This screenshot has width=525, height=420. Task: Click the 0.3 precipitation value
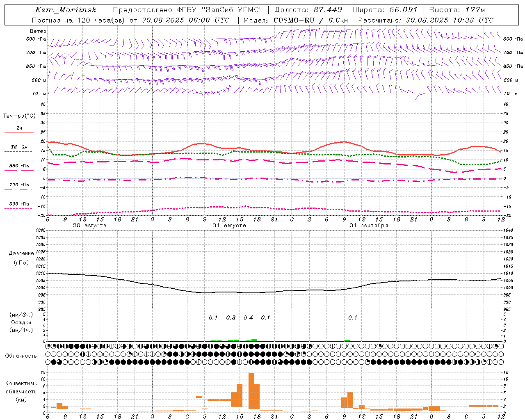pyautogui.click(x=231, y=317)
